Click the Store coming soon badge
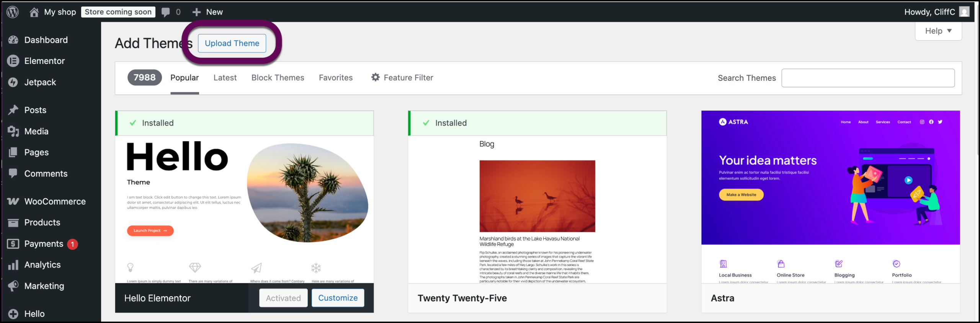 [118, 12]
